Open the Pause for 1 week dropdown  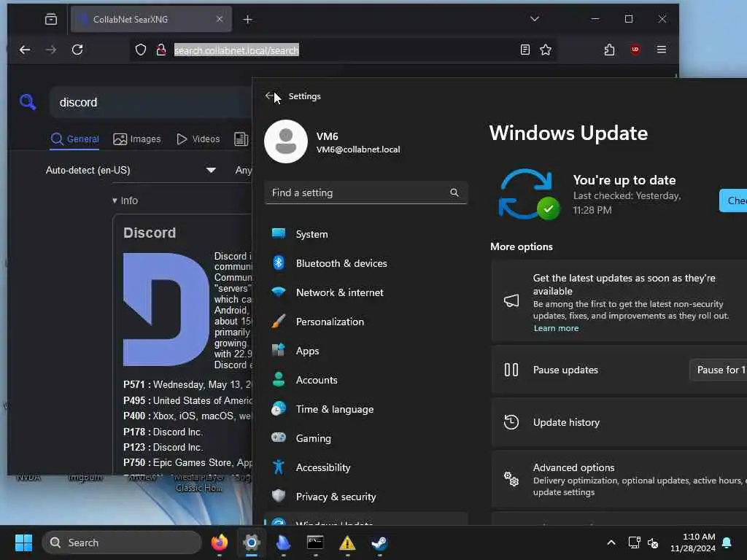coord(718,370)
